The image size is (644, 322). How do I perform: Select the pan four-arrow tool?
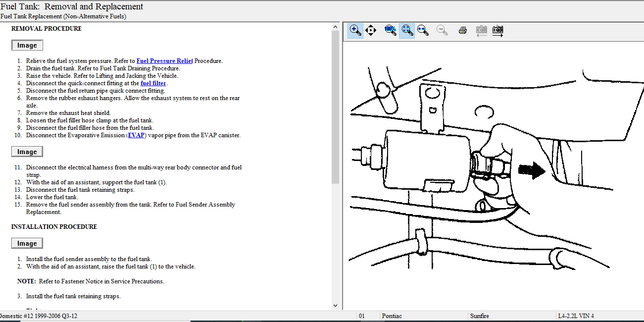370,30
